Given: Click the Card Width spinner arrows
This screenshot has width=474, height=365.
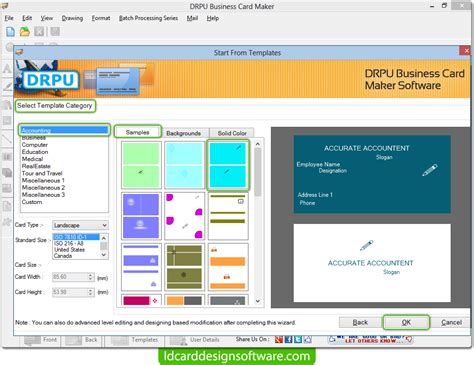Looking at the screenshot, I should [91, 277].
